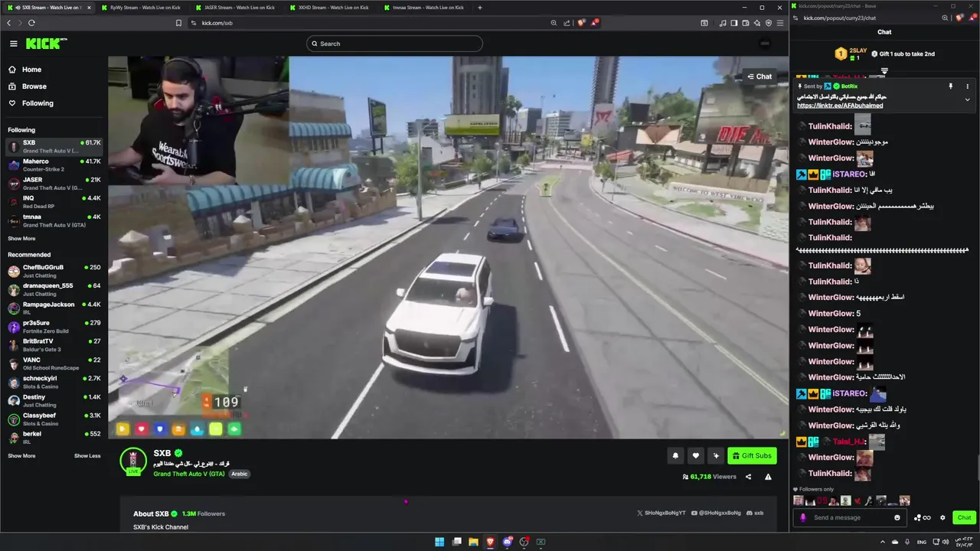Click the Arabic language tag
Viewport: 980px width, 551px height.
coord(240,474)
